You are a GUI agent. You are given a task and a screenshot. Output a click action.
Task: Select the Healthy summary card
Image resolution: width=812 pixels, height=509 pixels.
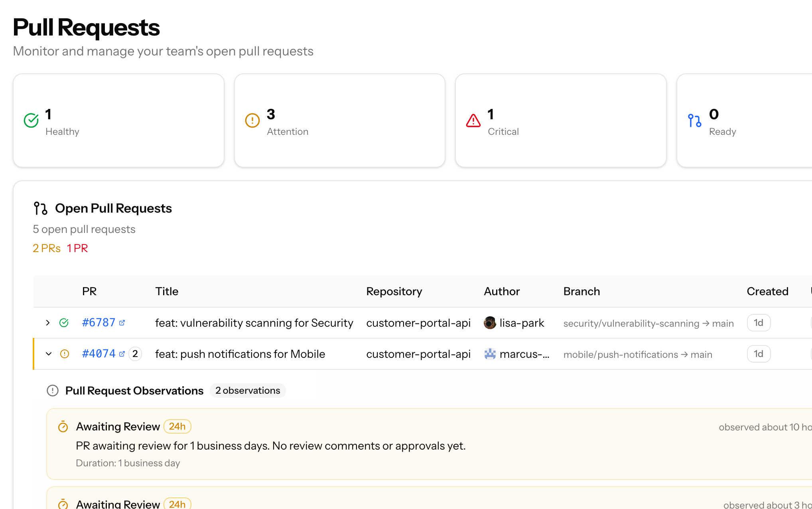click(x=118, y=120)
